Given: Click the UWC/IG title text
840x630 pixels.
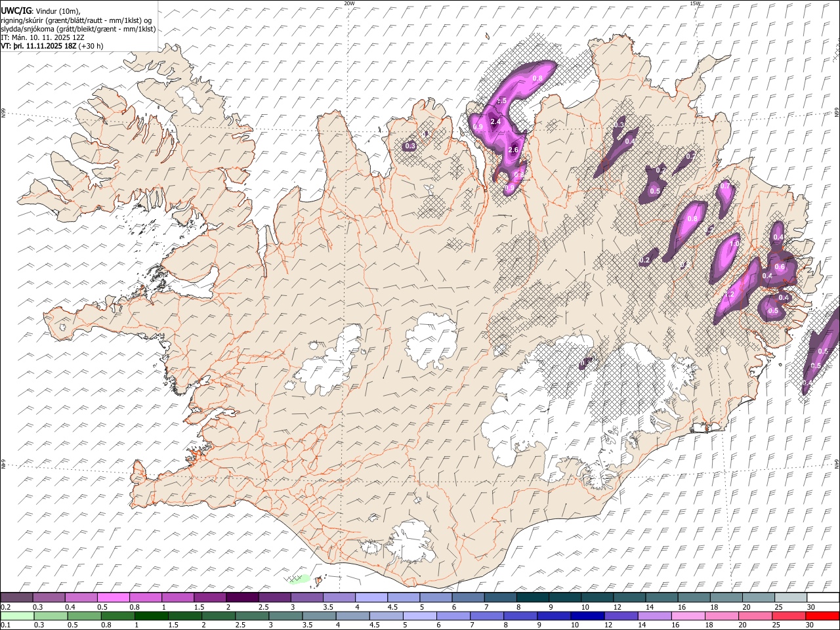Looking at the screenshot, I should click(16, 10).
